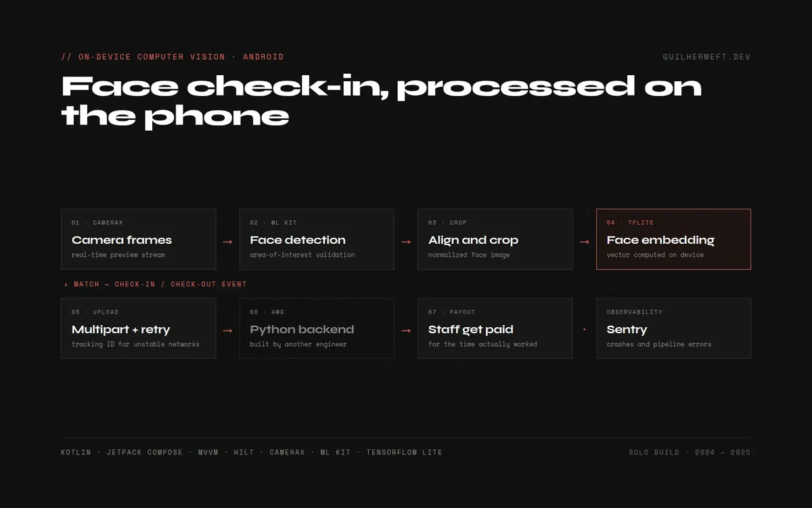Click arrow between Face detection and Align and crop
The width and height of the screenshot is (812, 508).
[x=406, y=242]
